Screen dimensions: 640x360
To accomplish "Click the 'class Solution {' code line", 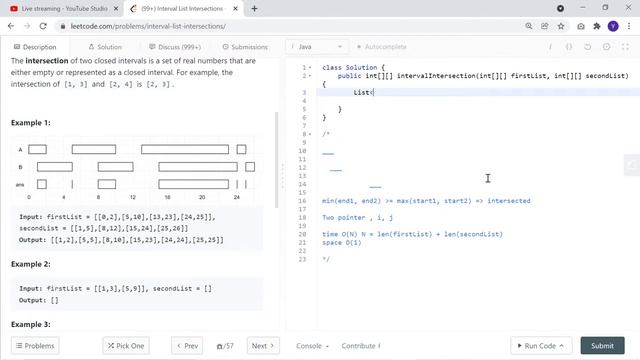I will point(353,68).
